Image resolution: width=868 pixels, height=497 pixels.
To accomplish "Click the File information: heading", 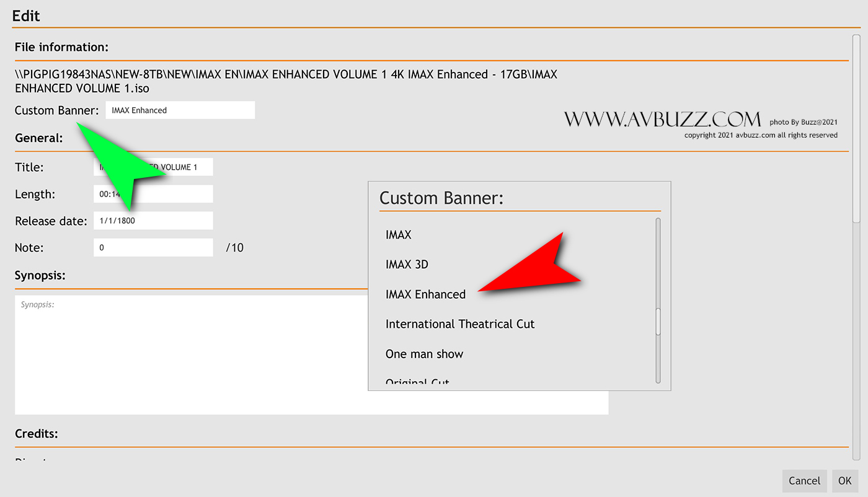I will [x=61, y=47].
